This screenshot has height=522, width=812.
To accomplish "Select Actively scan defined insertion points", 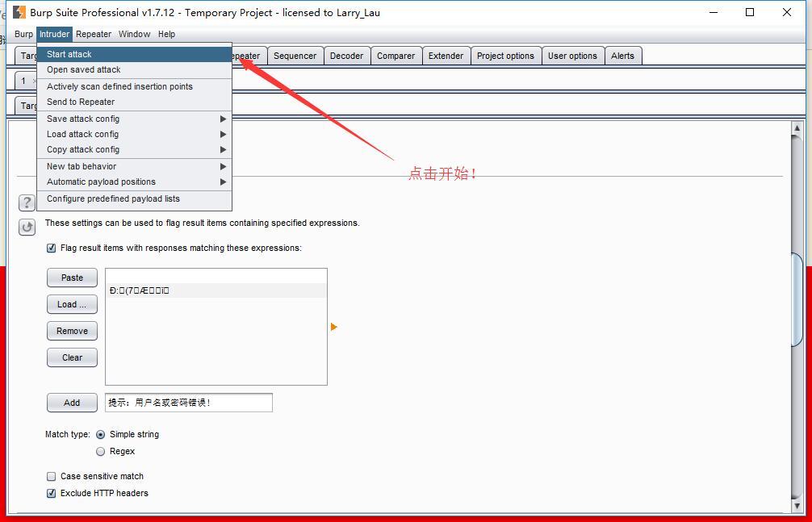I will (134, 86).
